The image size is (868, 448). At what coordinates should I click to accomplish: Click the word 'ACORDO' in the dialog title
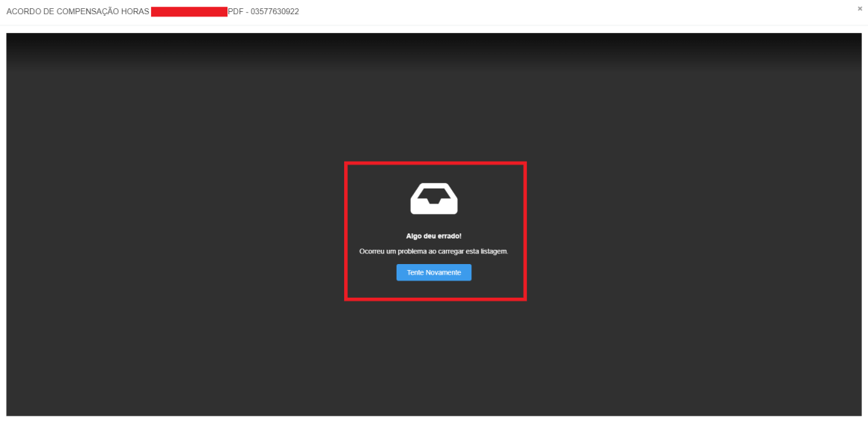pos(22,12)
